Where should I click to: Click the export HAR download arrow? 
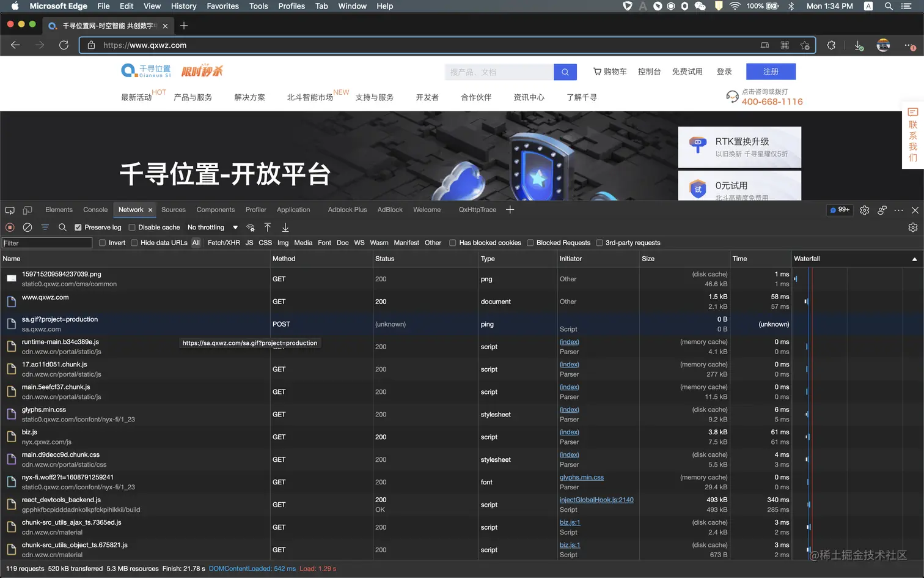click(285, 227)
